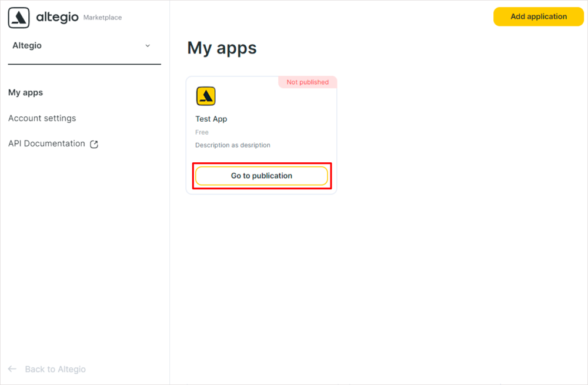The height and width of the screenshot is (385, 588).
Task: Click 'Description as desription' text
Action: 232,145
